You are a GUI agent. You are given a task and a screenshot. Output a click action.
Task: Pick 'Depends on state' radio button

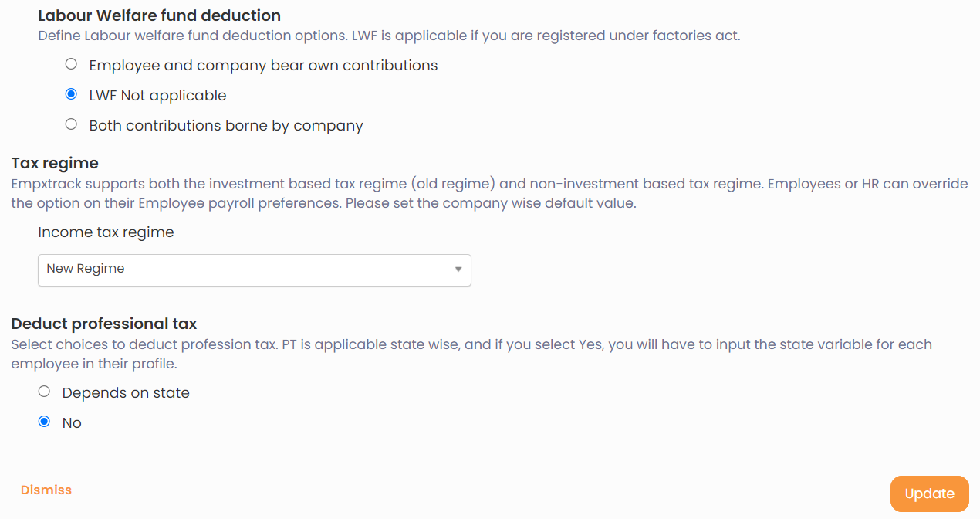(44, 392)
